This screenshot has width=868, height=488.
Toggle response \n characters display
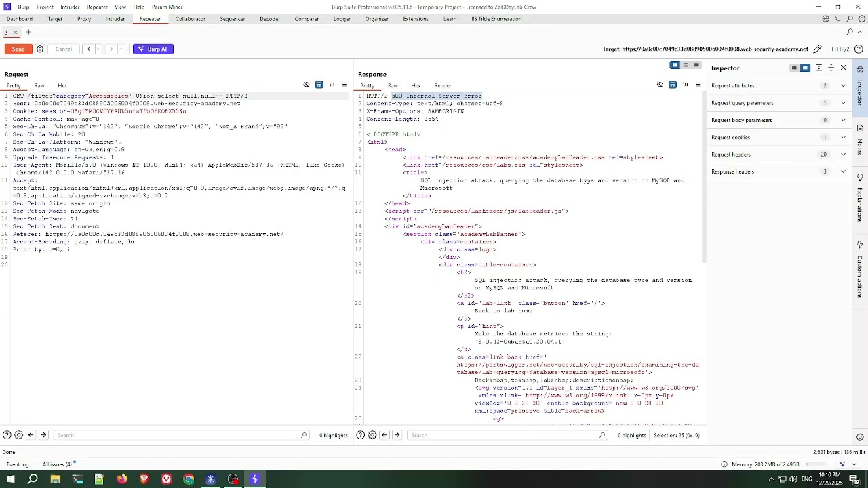(x=685, y=85)
